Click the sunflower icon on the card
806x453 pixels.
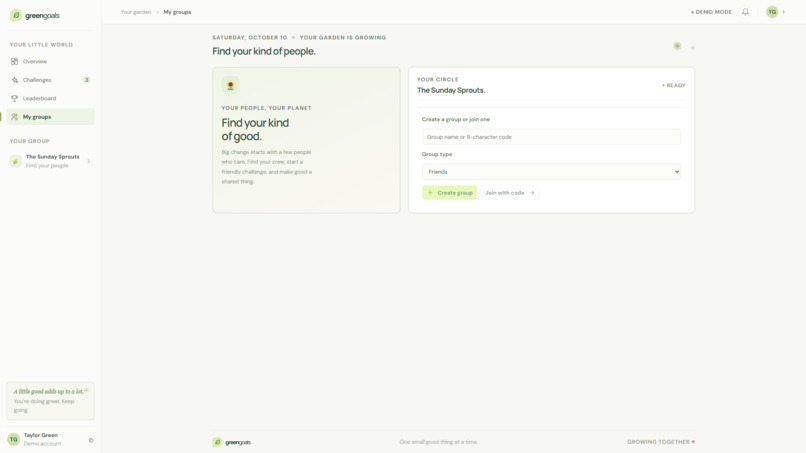(x=230, y=85)
